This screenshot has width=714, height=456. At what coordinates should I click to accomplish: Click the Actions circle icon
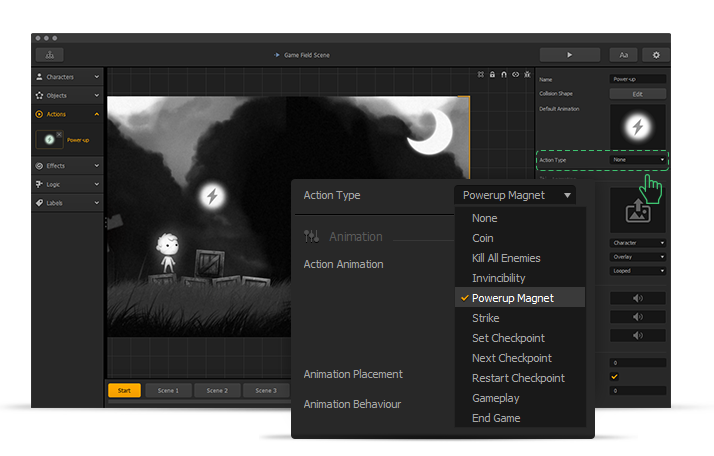(39, 114)
